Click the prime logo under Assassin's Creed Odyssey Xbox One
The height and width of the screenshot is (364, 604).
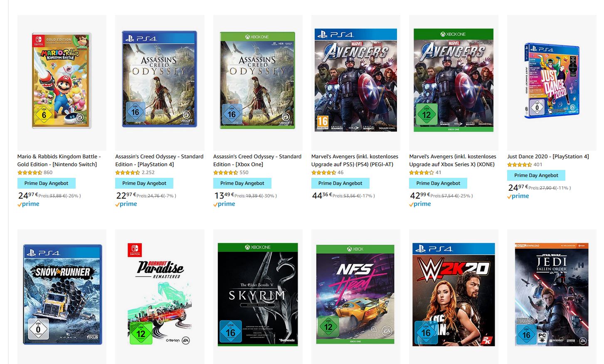pos(224,204)
